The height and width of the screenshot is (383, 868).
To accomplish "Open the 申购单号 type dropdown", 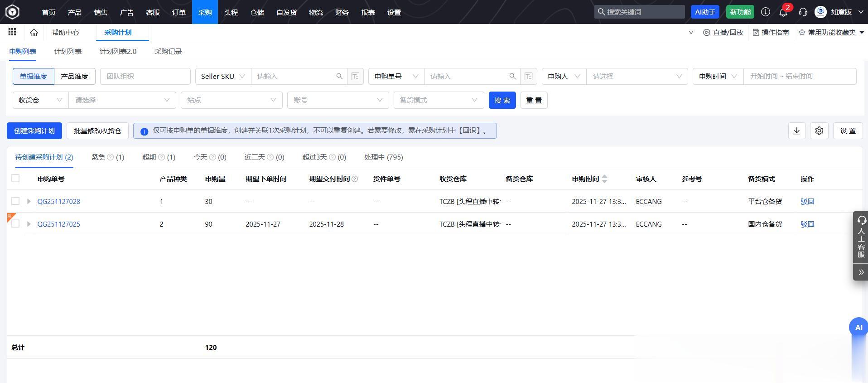I will point(396,76).
